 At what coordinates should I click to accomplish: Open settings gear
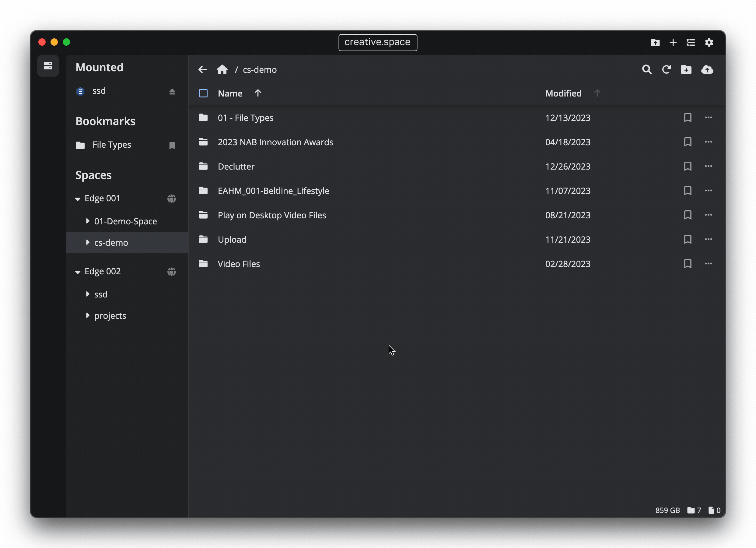click(709, 42)
